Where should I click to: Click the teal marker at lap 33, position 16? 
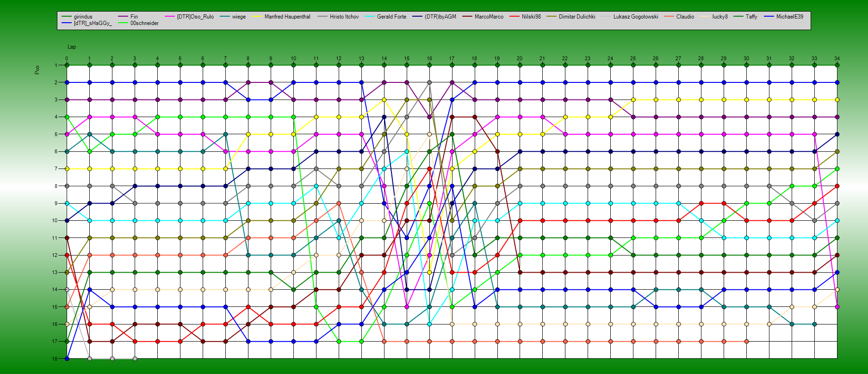(x=814, y=324)
